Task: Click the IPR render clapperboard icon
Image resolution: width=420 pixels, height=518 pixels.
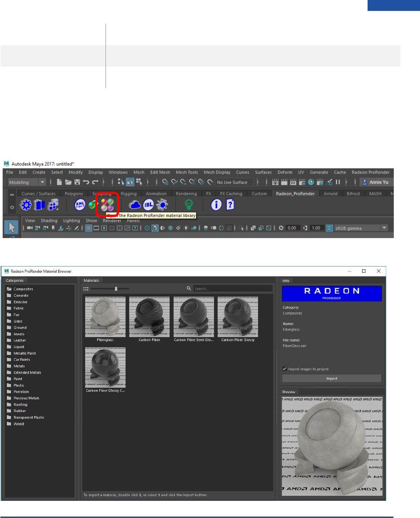Action: pos(293,182)
